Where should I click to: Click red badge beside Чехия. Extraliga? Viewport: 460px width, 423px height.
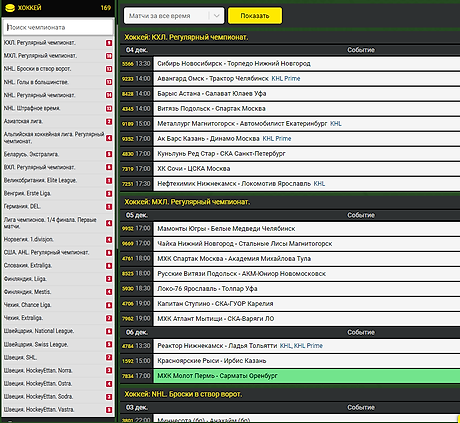pos(109,318)
